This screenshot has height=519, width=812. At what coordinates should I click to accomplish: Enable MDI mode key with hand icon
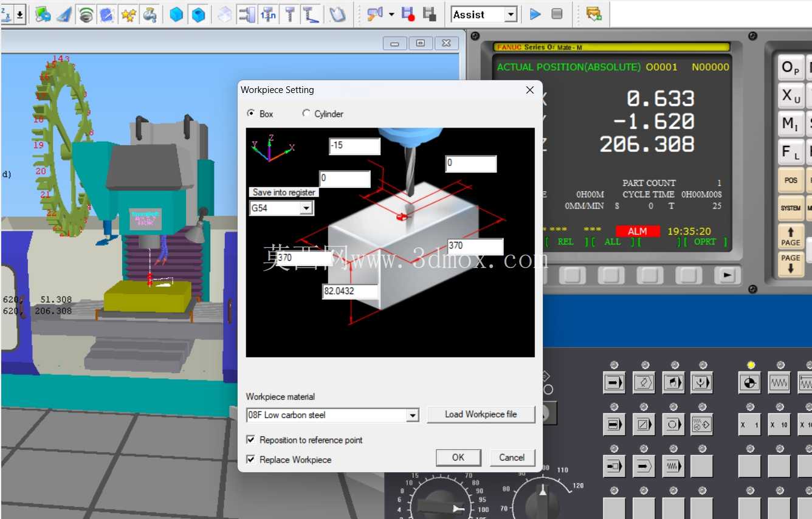click(x=673, y=383)
